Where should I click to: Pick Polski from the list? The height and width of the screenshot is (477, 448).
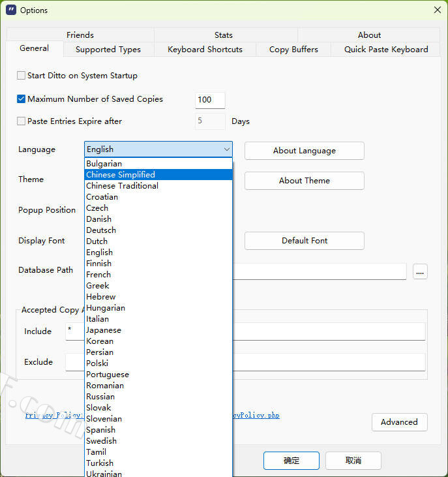(158, 363)
